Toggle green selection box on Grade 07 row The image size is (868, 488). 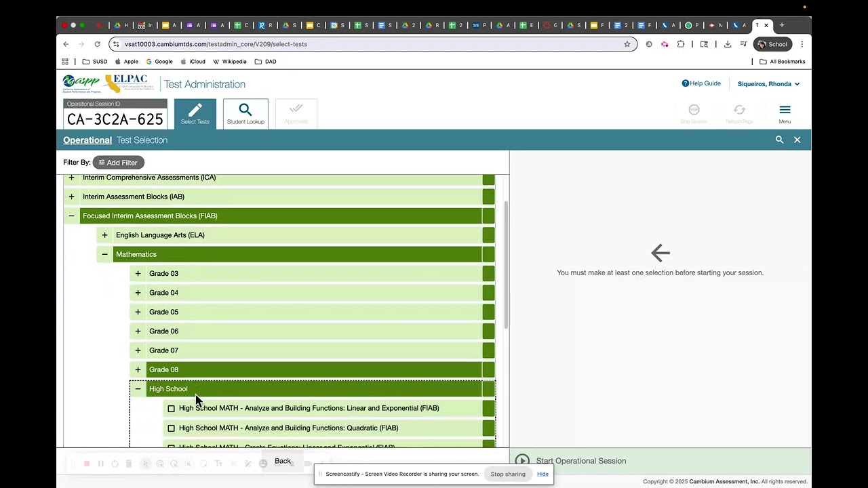point(488,350)
